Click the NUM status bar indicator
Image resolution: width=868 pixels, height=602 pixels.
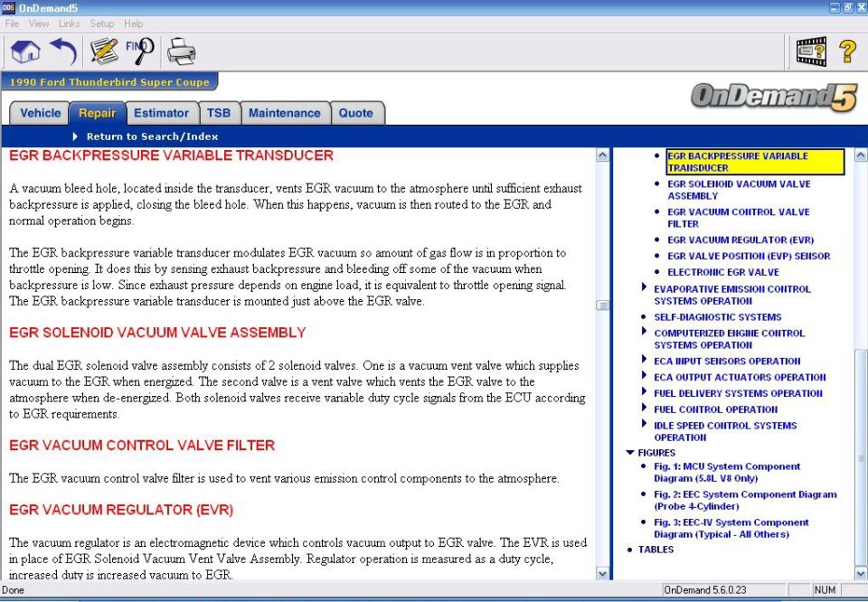[x=825, y=590]
